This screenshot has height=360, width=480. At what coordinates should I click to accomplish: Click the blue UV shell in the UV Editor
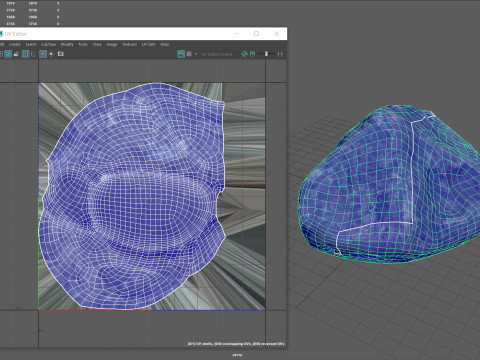click(x=133, y=197)
